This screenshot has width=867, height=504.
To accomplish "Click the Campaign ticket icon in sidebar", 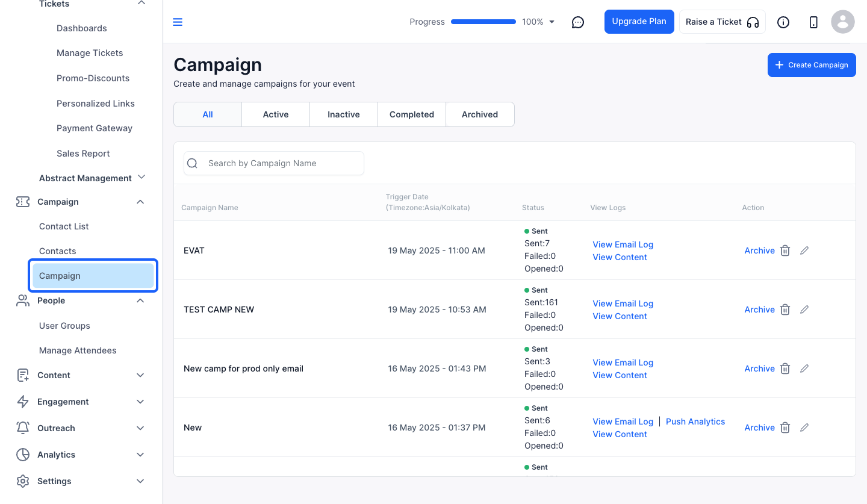I will point(23,202).
